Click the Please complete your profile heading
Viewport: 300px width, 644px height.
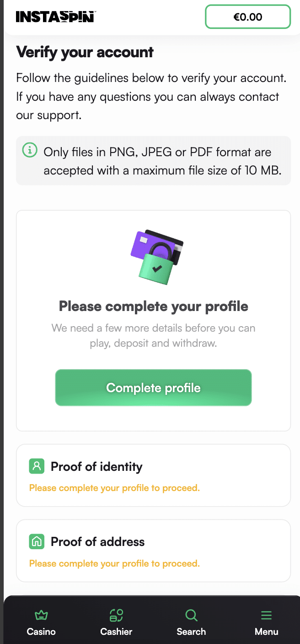[x=154, y=306]
